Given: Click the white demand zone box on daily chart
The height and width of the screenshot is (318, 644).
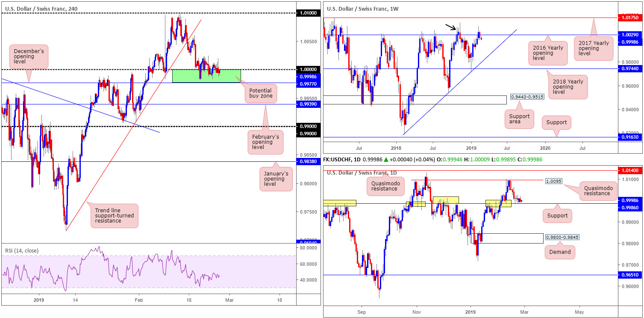Looking at the screenshot, I should pos(506,238).
